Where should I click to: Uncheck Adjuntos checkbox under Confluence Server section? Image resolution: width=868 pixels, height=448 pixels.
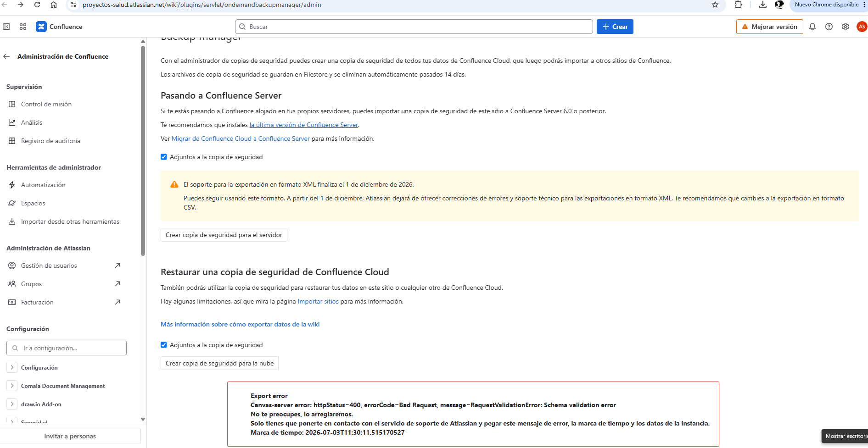tap(164, 157)
